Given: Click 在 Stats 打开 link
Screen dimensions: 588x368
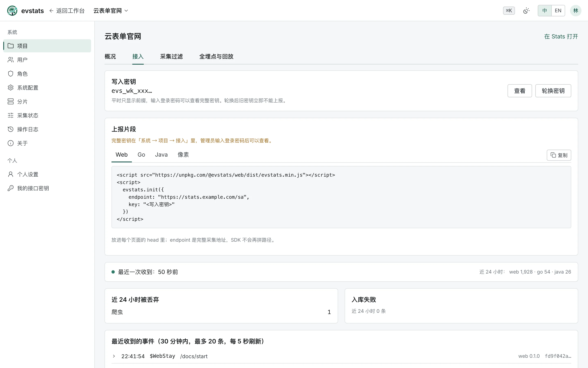Looking at the screenshot, I should coord(561,37).
